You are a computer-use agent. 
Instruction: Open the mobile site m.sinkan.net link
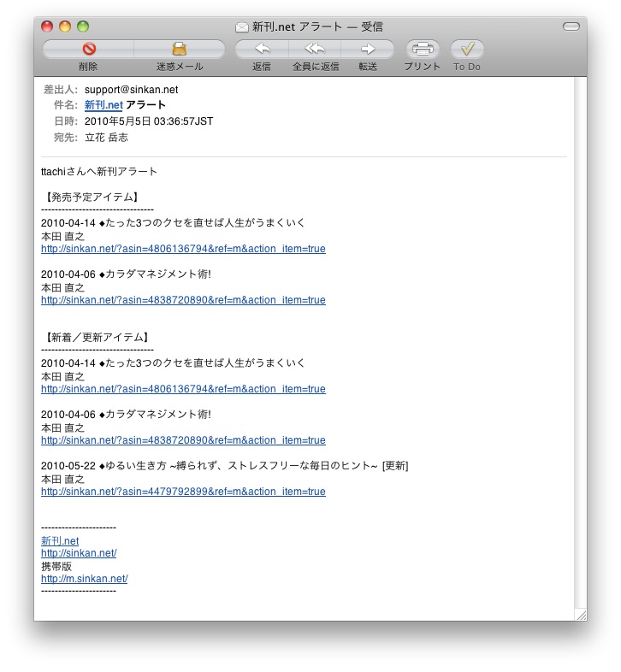[84, 579]
